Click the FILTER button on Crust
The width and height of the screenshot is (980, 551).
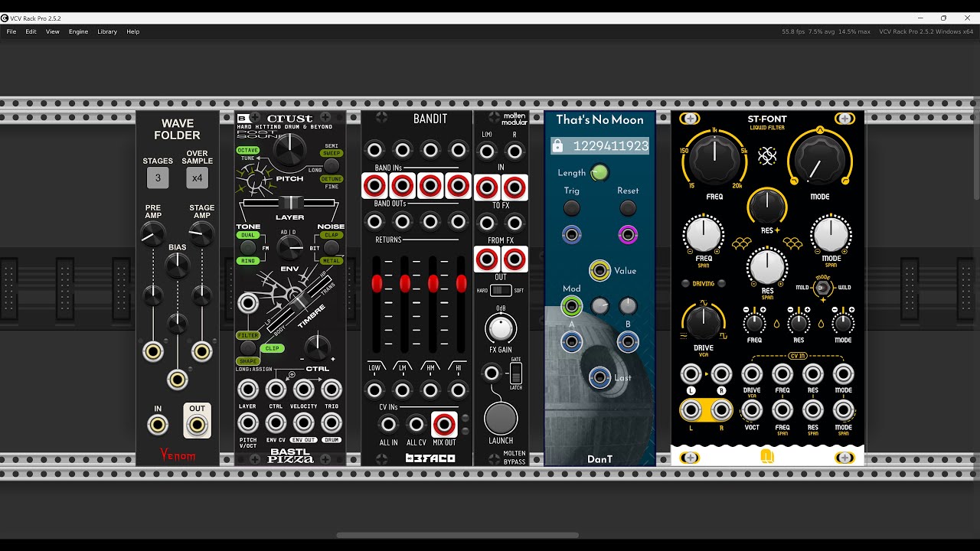click(x=247, y=335)
